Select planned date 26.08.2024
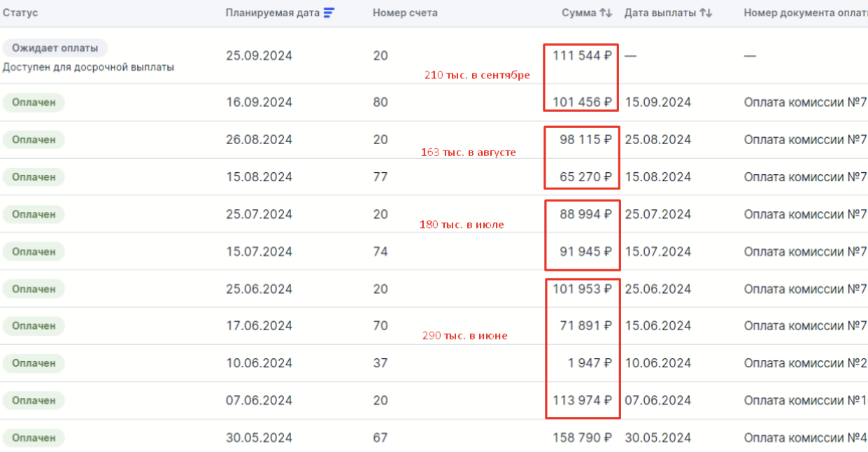Screen dimensions: 868x452 tap(259, 139)
